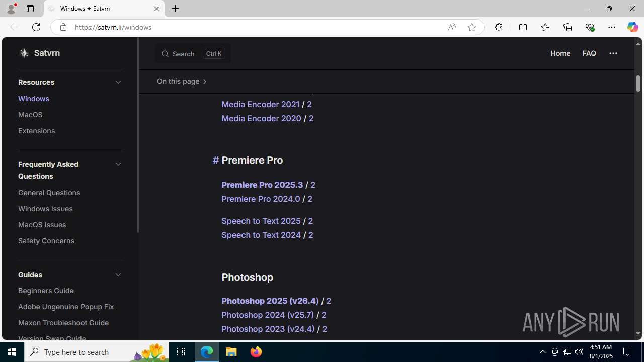
Task: Focus the Search box
Action: (x=193, y=53)
